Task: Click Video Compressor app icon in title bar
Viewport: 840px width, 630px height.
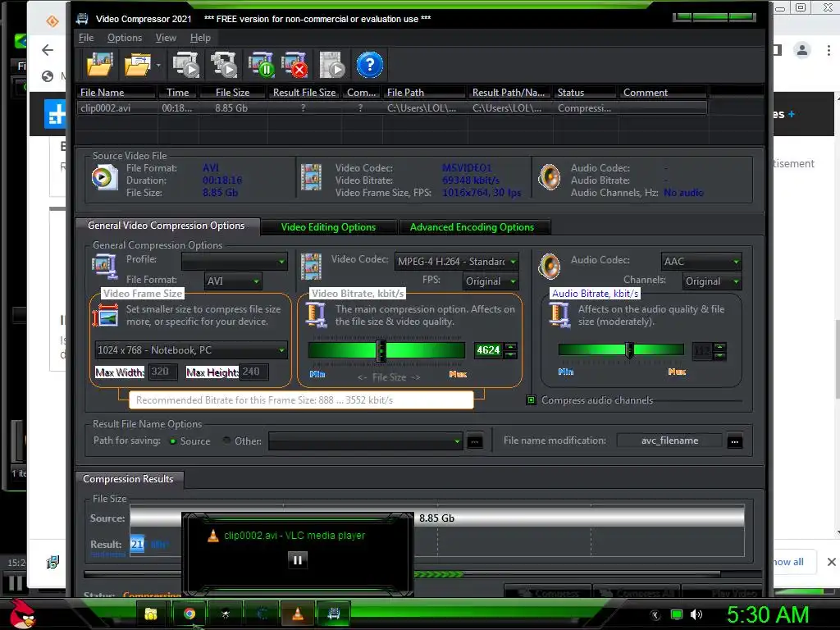Action: tap(82, 19)
